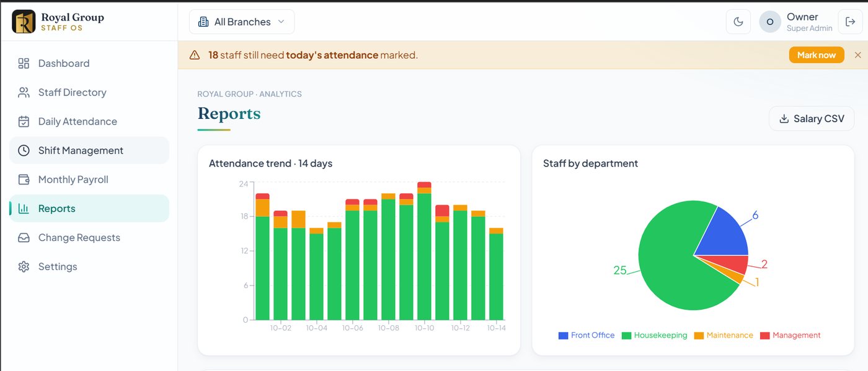
Task: Click the pie label value 25
Action: [620, 270]
